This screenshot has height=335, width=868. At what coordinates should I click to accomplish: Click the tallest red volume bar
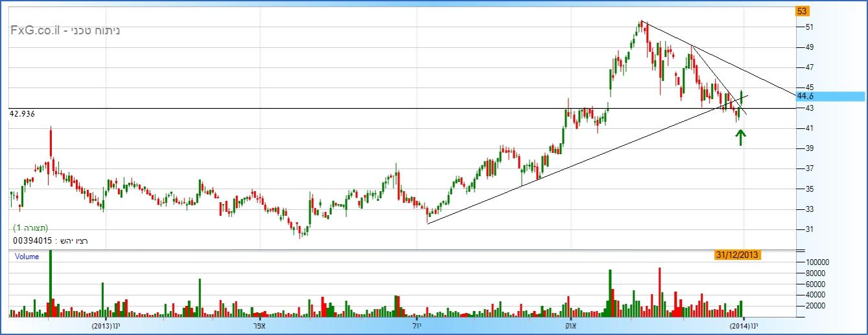660,292
